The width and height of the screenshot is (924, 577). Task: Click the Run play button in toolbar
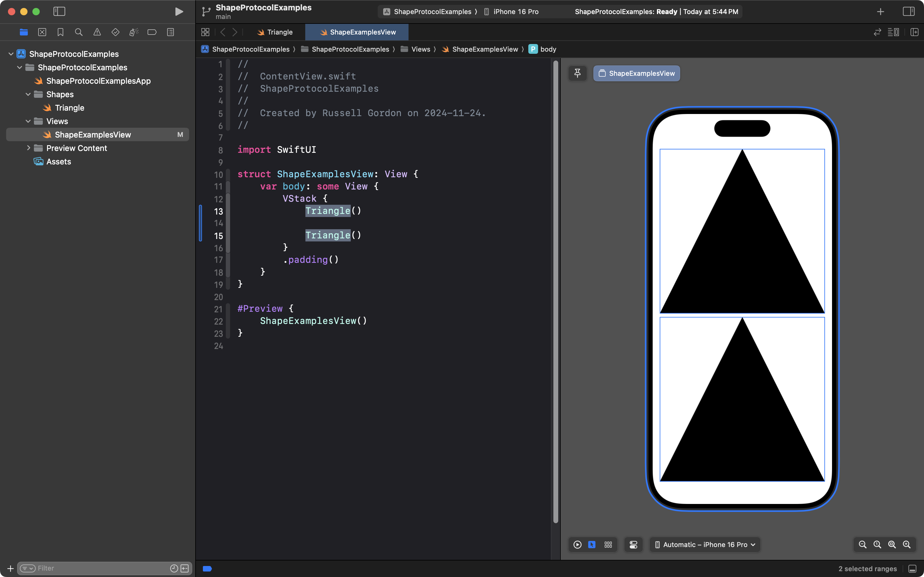tap(179, 12)
